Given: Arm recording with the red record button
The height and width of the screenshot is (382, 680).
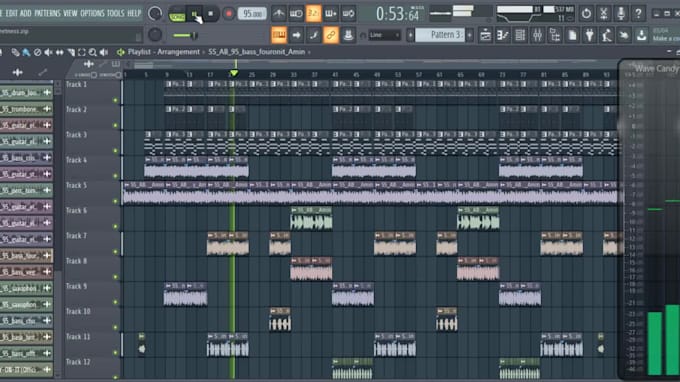Looking at the screenshot, I should [x=229, y=14].
